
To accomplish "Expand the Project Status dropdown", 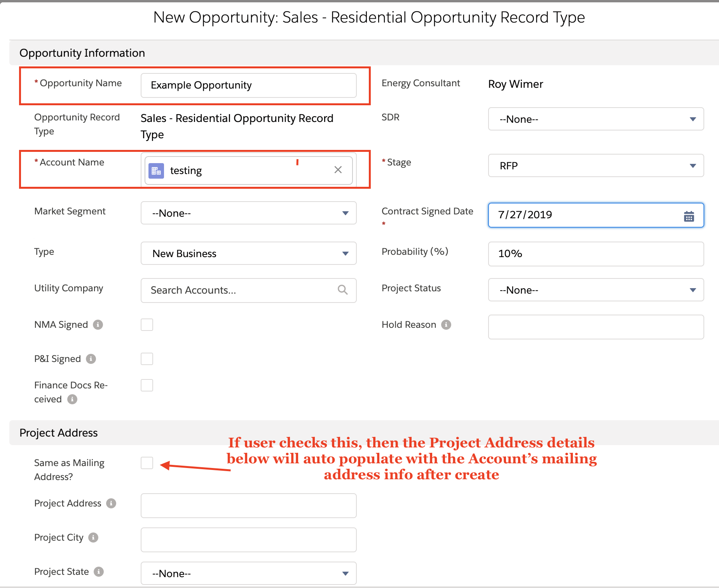I will [595, 290].
